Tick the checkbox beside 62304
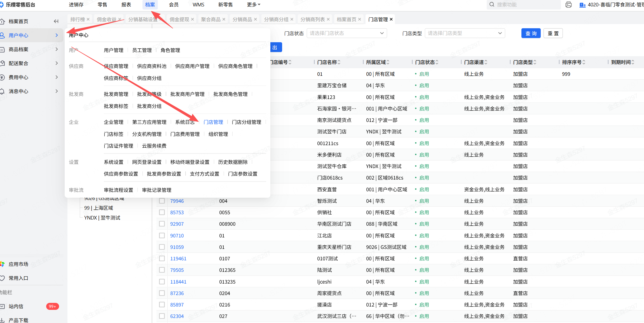The width and height of the screenshot is (644, 323). point(162,316)
